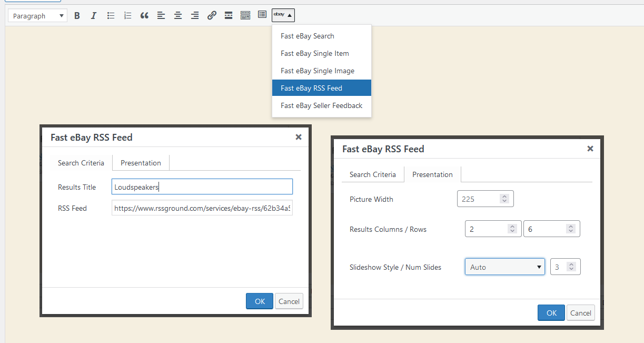Viewport: 644px width, 343px height.
Task: Align text left
Action: (161, 16)
